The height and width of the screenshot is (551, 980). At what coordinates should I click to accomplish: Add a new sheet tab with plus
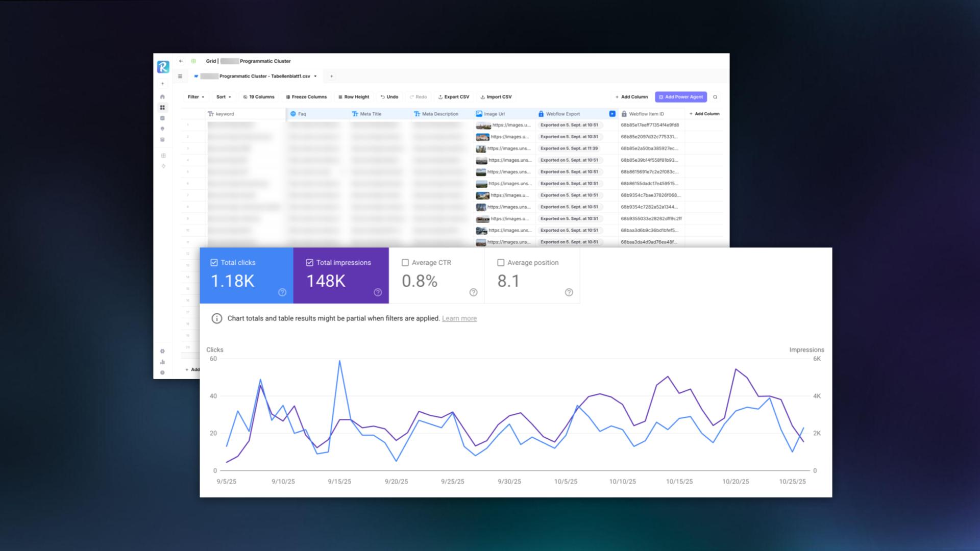(x=331, y=77)
